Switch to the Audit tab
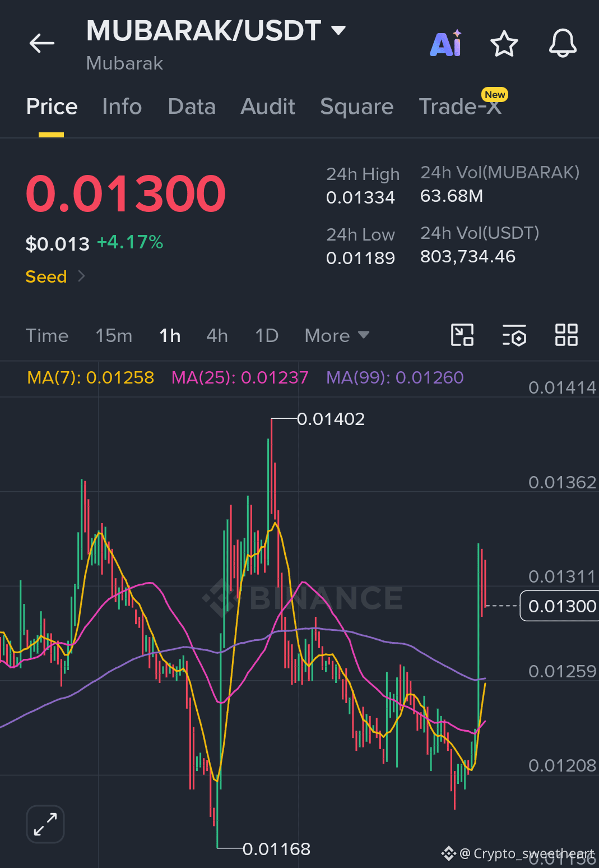Image resolution: width=599 pixels, height=868 pixels. pyautogui.click(x=268, y=107)
